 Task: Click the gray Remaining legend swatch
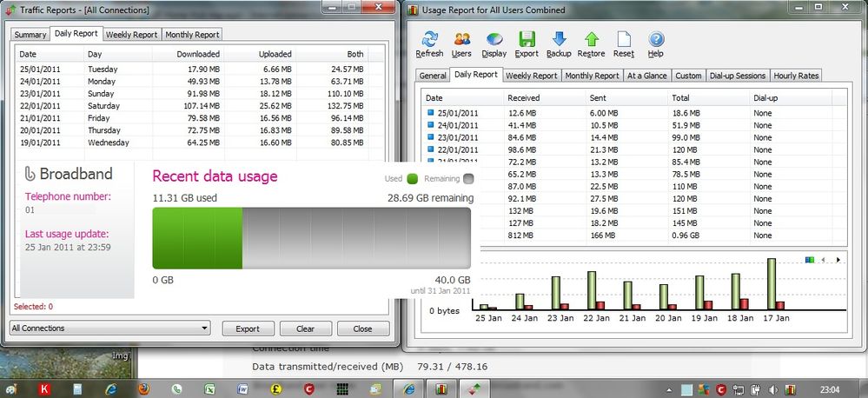(x=468, y=179)
